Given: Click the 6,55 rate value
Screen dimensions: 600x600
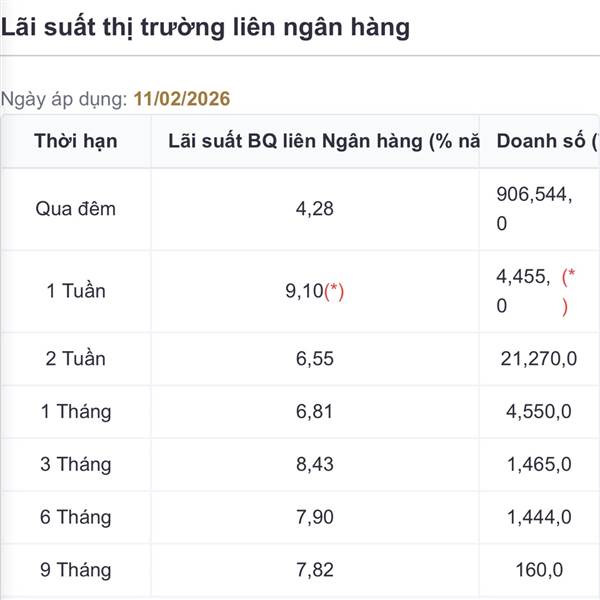Looking at the screenshot, I should [315, 359].
